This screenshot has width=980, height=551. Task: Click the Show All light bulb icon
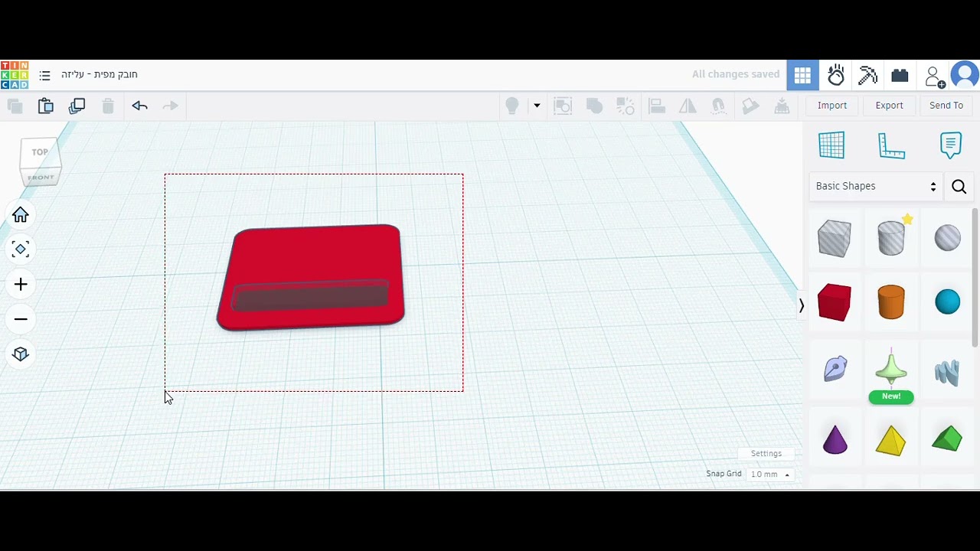512,106
